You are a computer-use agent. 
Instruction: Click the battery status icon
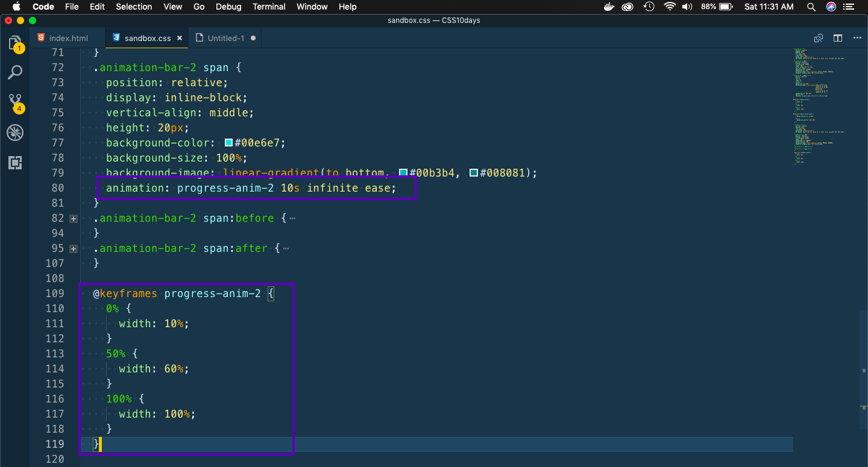tap(726, 7)
